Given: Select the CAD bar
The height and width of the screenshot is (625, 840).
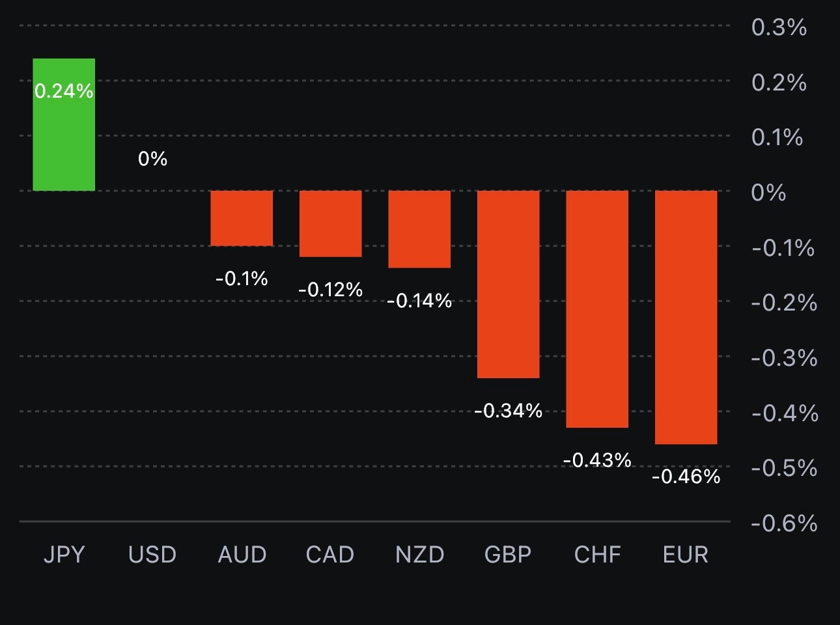Looking at the screenshot, I should (x=330, y=223).
